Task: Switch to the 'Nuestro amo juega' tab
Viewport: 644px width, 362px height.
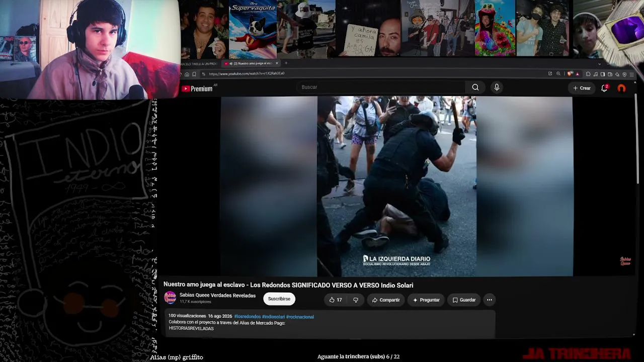Action: [250, 63]
